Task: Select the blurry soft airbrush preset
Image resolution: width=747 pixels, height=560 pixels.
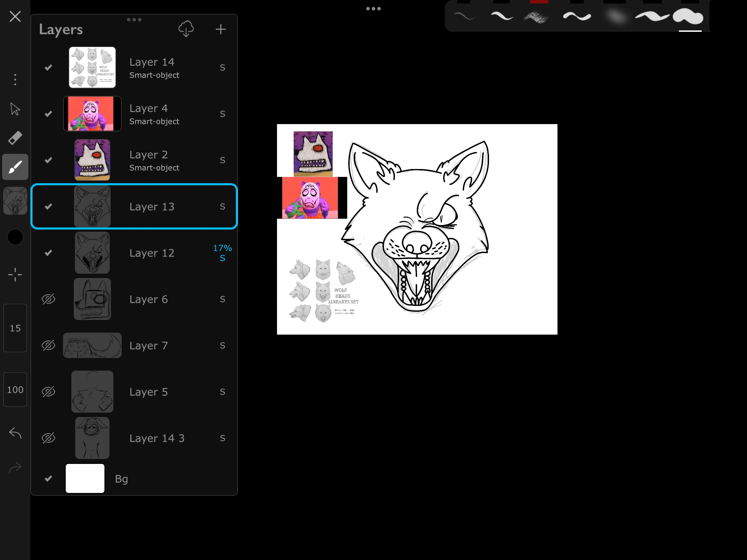Action: coord(616,17)
